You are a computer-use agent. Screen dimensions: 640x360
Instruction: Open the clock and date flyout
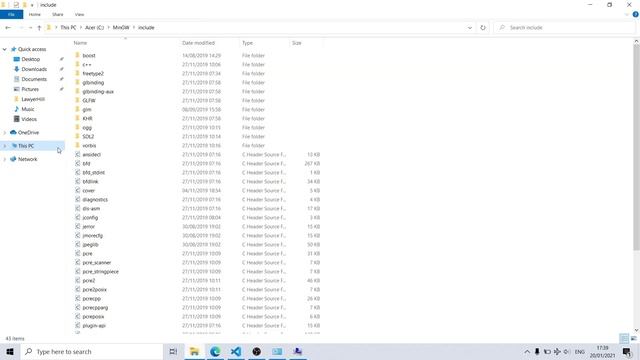point(602,351)
